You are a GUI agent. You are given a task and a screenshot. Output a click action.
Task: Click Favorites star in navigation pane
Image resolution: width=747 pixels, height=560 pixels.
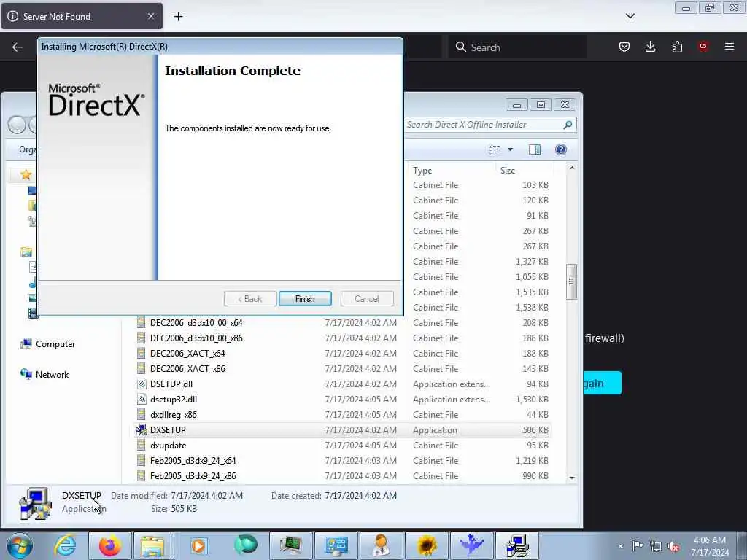point(26,175)
